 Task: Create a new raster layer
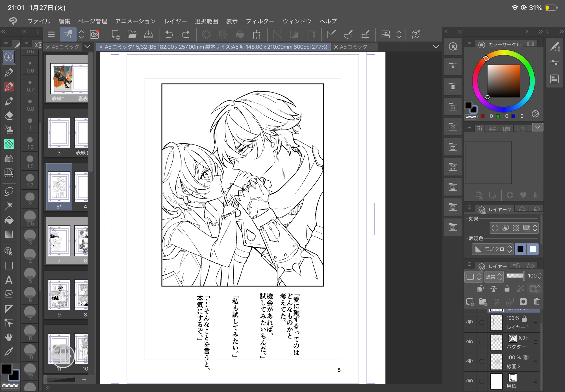click(x=470, y=302)
